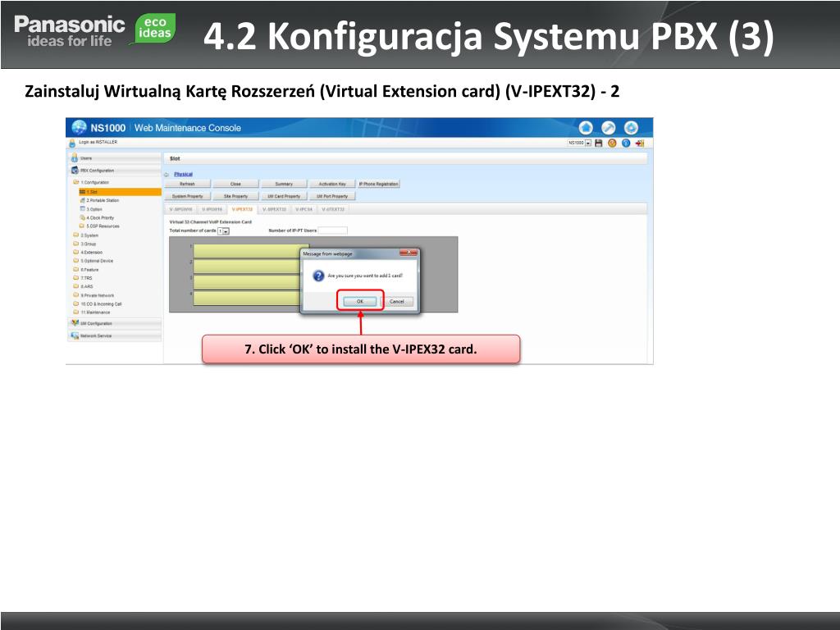
Task: Click the IP Phone Registration button
Action: (379, 184)
